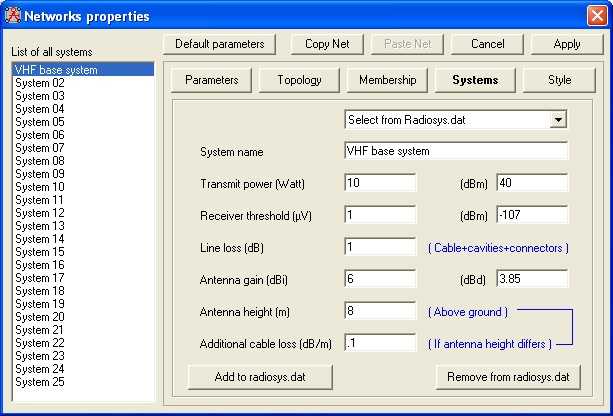Click the Antenna gain dBi field
The width and height of the screenshot is (613, 416).
click(380, 279)
